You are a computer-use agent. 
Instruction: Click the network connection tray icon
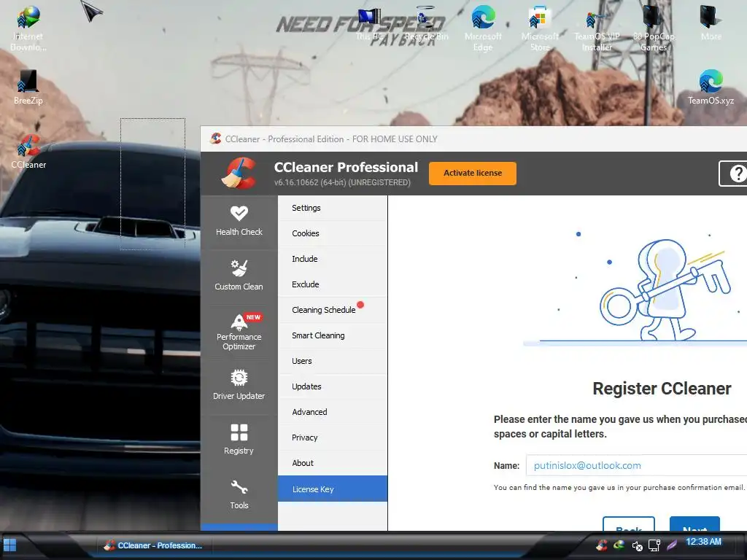654,545
